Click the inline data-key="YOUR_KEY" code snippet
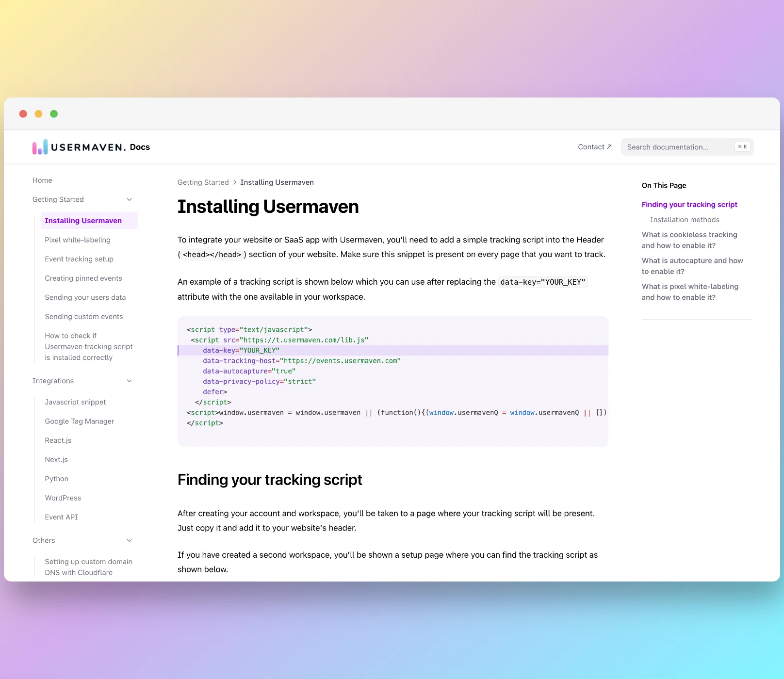784x679 pixels. pos(543,282)
